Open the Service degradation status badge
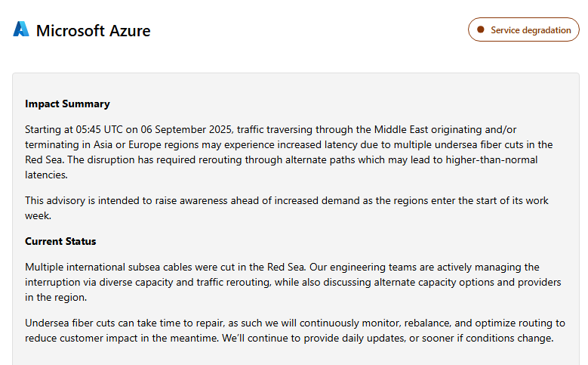588x365 pixels. [x=524, y=30]
